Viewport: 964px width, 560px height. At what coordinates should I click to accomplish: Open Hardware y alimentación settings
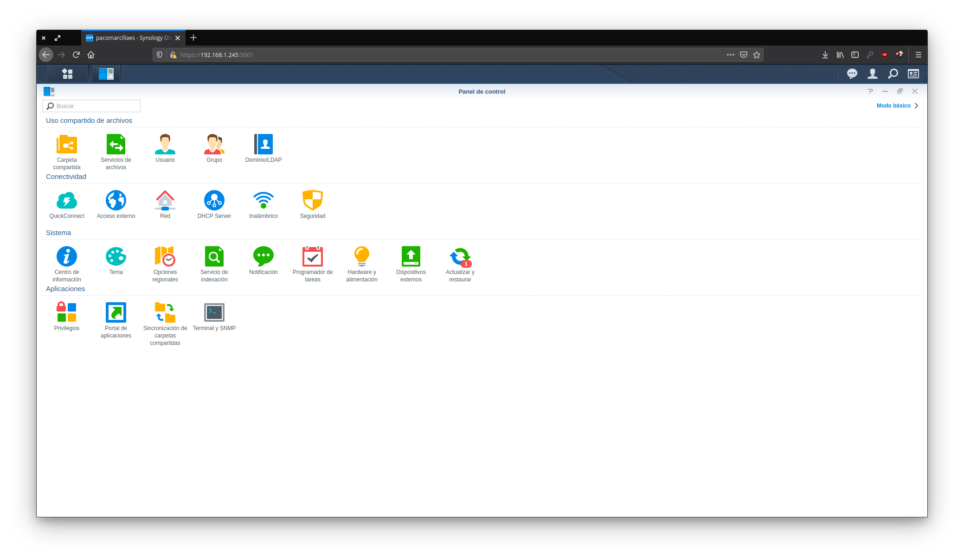(362, 257)
